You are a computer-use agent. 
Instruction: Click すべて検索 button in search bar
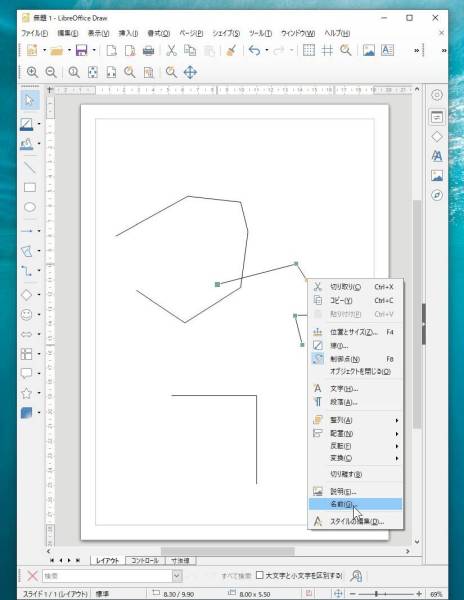(236, 576)
